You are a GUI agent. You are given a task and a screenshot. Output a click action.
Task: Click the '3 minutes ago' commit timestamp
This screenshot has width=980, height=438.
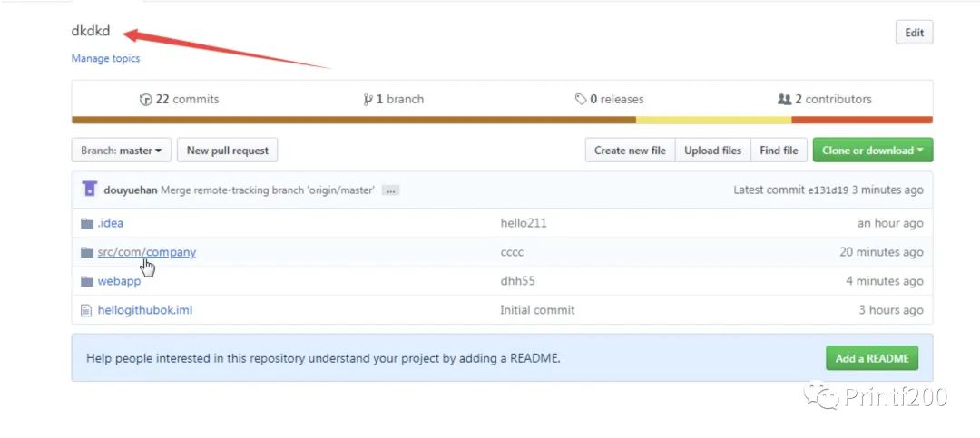pyautogui.click(x=887, y=190)
